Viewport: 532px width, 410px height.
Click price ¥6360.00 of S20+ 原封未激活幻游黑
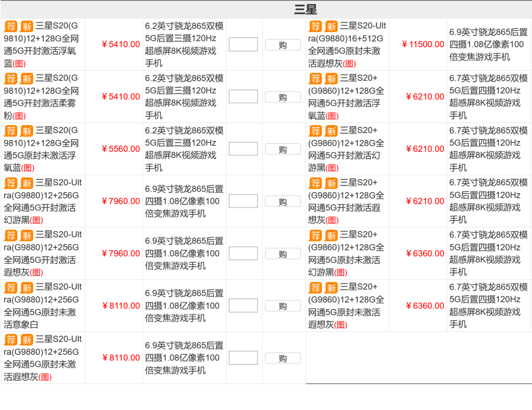pos(425,253)
